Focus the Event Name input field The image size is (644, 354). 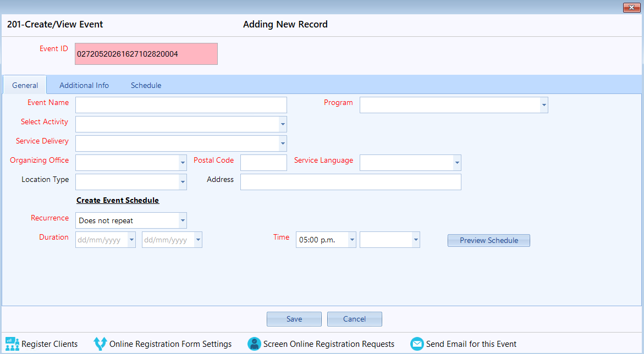[x=181, y=105]
